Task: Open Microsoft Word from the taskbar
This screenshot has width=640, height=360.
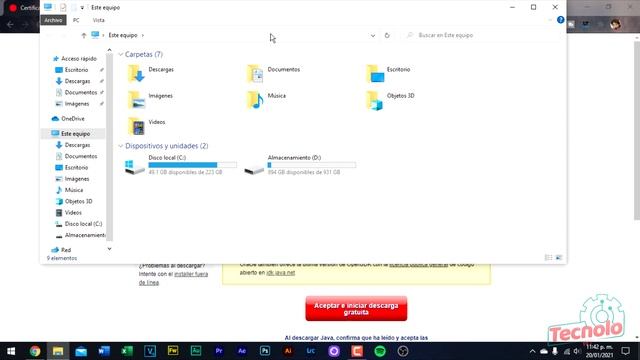Action: (x=104, y=351)
